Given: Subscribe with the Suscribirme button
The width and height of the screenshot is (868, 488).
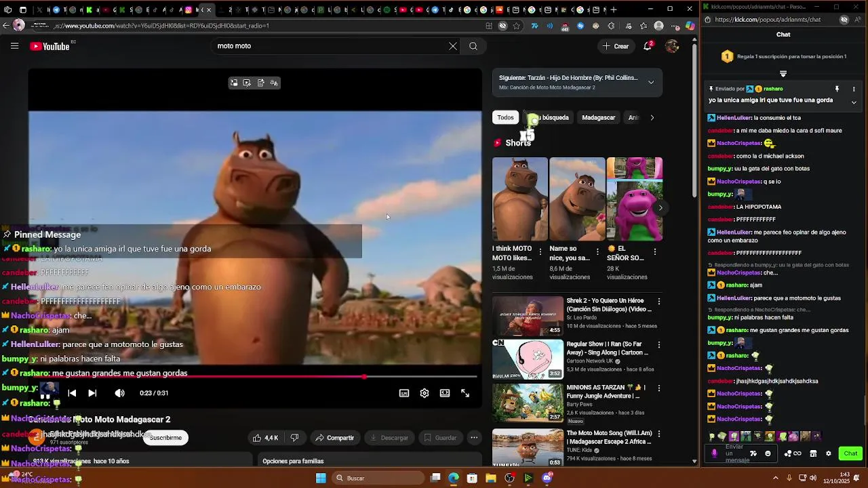Looking at the screenshot, I should [165, 438].
